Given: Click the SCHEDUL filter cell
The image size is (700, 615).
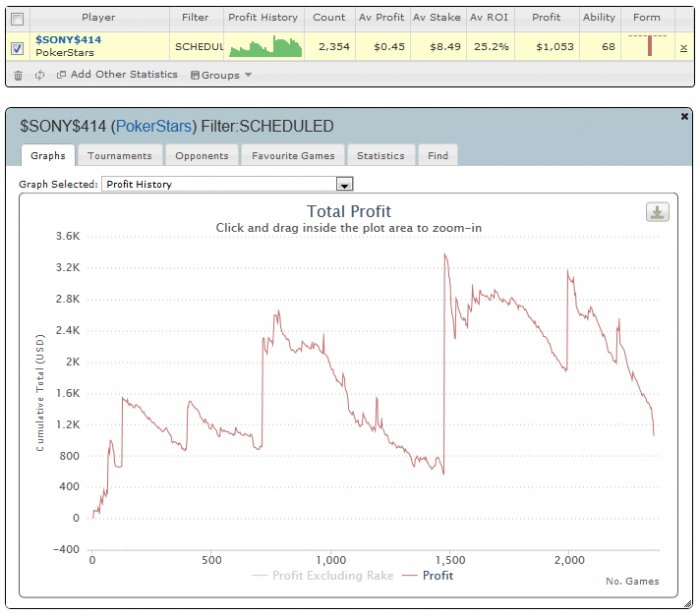Looking at the screenshot, I should coord(199,47).
